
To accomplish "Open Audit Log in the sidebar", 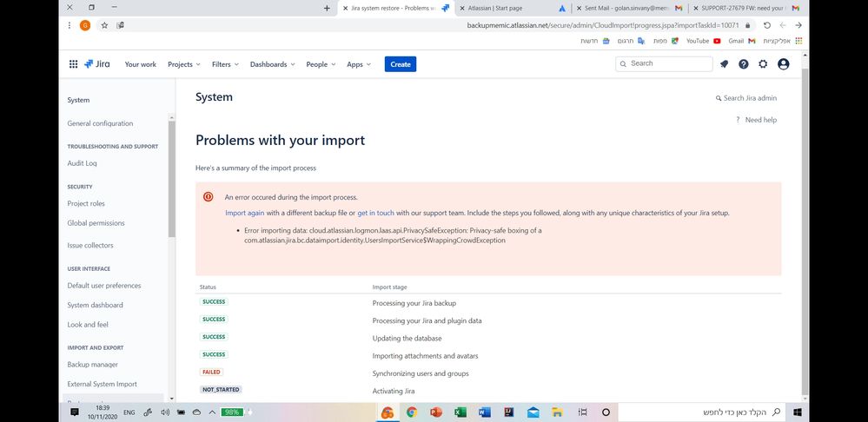I will coord(82,163).
